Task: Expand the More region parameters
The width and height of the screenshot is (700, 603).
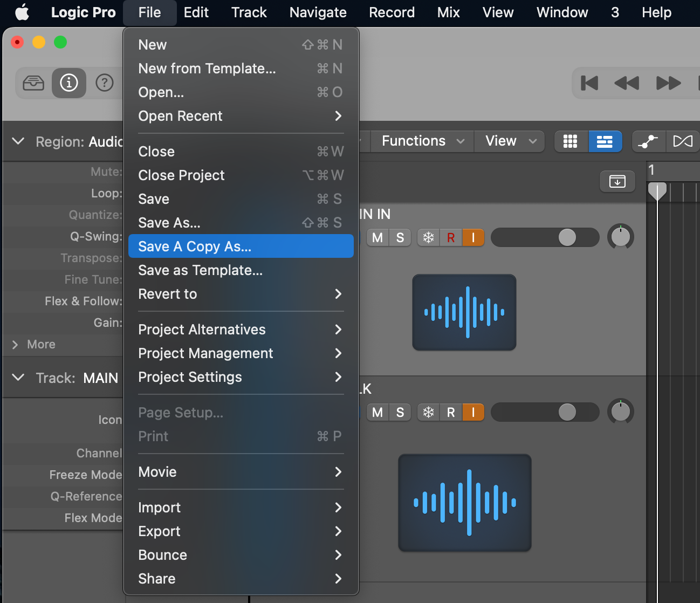Action: coord(15,345)
